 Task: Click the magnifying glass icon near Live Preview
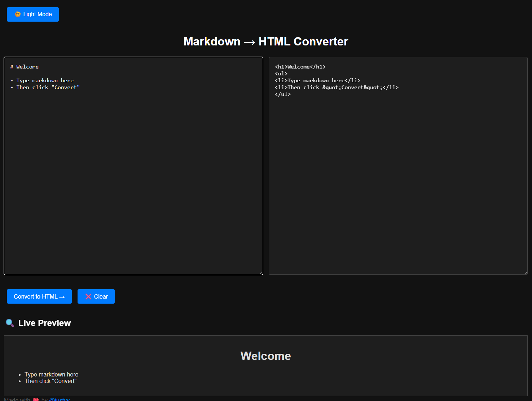pos(10,323)
